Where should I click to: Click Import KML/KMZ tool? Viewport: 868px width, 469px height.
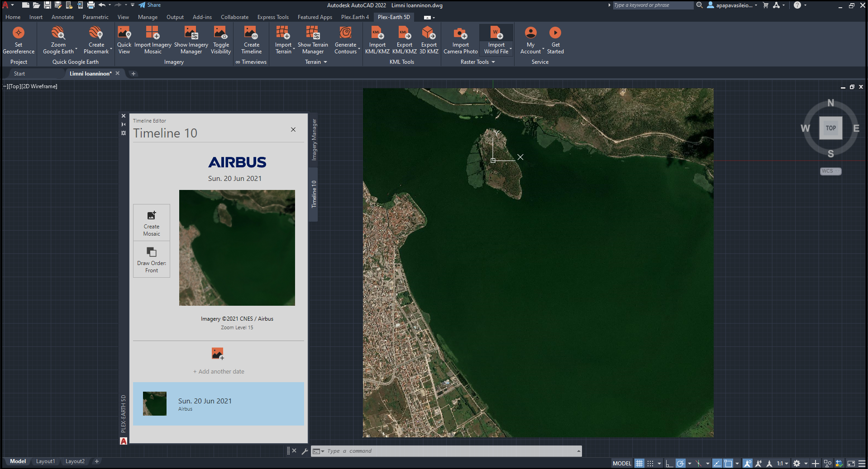tap(377, 40)
